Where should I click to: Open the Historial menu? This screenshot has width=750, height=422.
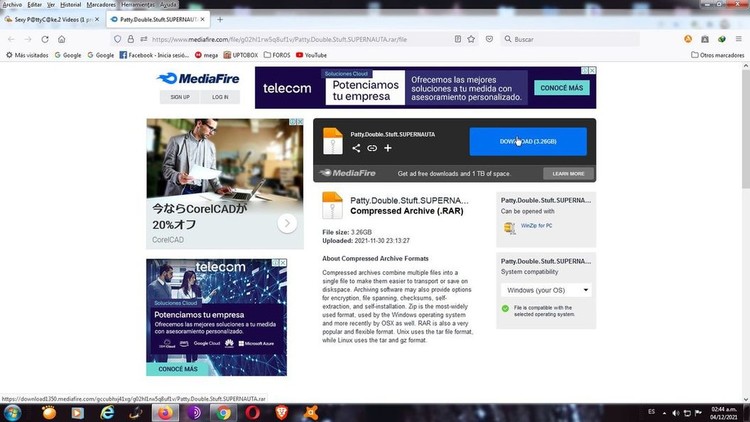click(70, 4)
